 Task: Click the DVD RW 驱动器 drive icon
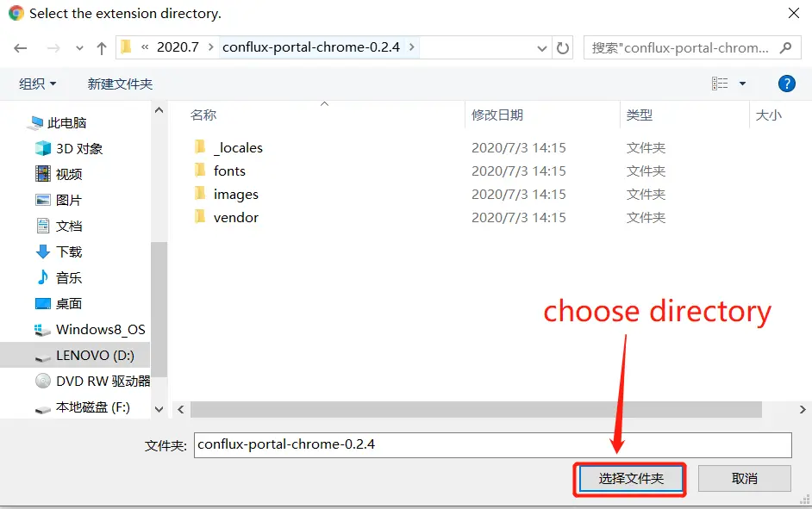(43, 381)
